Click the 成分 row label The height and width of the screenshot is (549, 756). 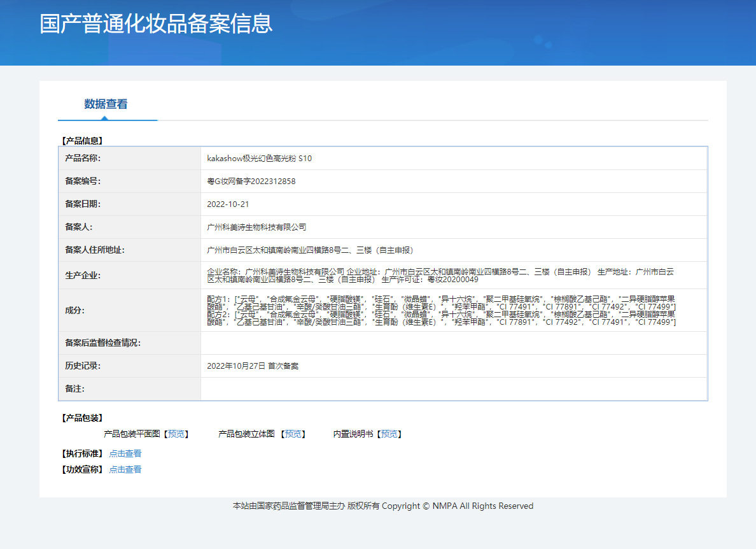tap(74, 310)
